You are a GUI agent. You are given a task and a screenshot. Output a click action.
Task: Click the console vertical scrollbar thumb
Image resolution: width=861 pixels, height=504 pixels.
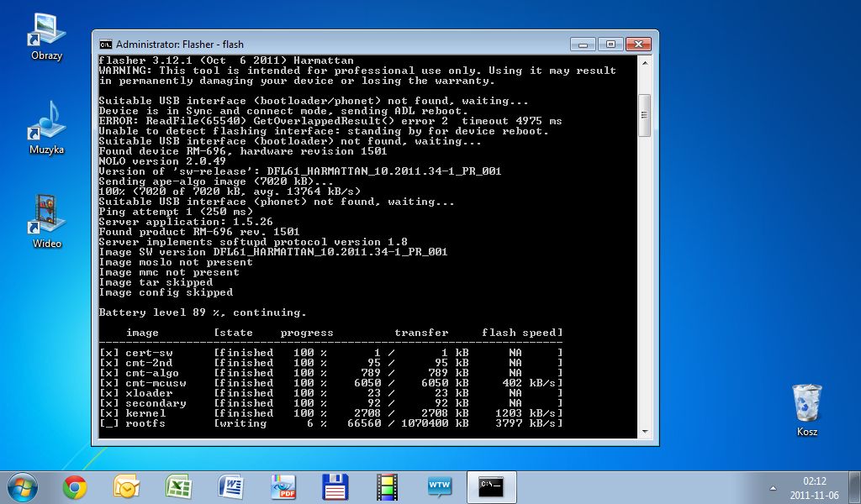click(x=645, y=115)
